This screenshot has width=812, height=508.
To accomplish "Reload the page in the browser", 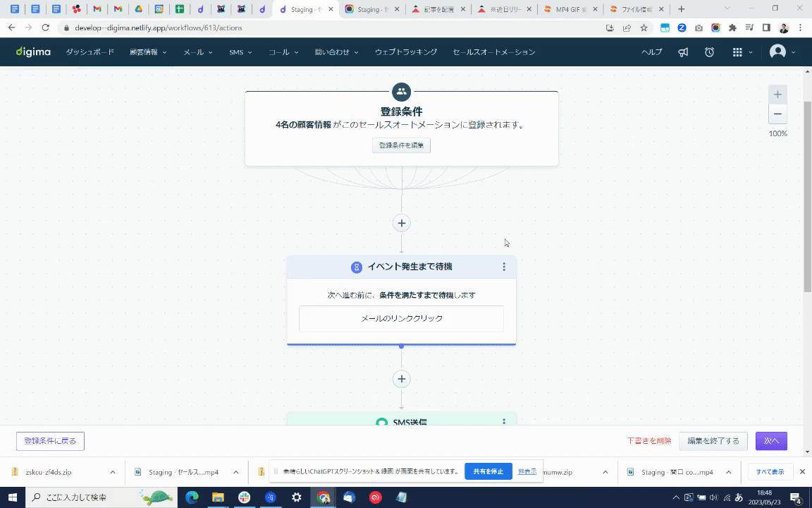I will [46, 28].
